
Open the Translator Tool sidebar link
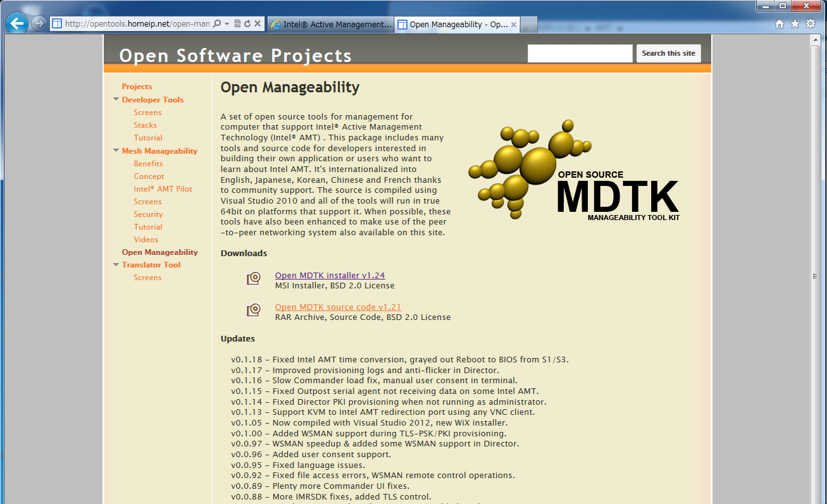[x=151, y=265]
